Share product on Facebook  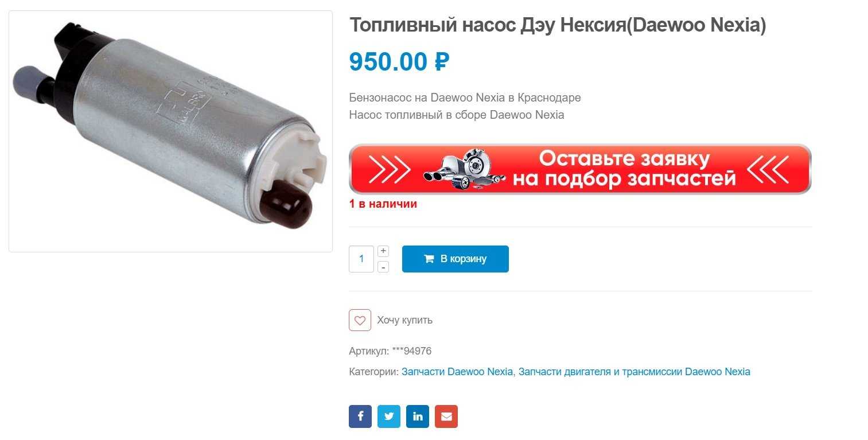360,416
